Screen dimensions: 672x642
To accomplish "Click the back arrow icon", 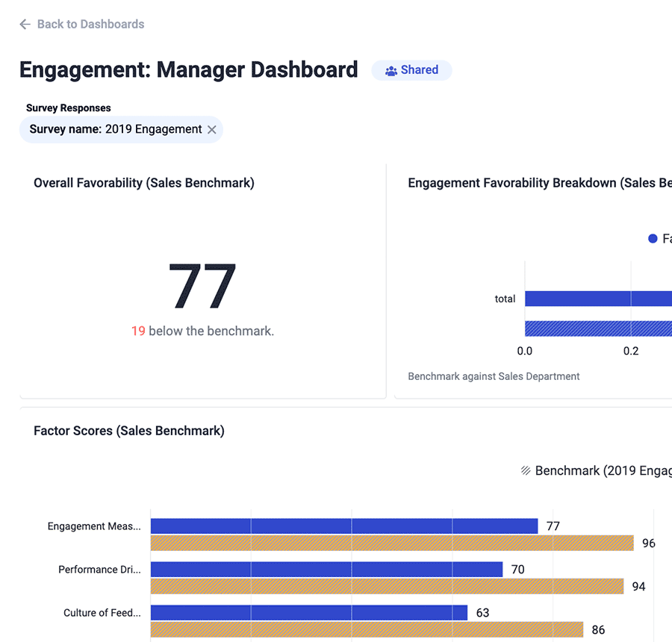I will tap(25, 24).
